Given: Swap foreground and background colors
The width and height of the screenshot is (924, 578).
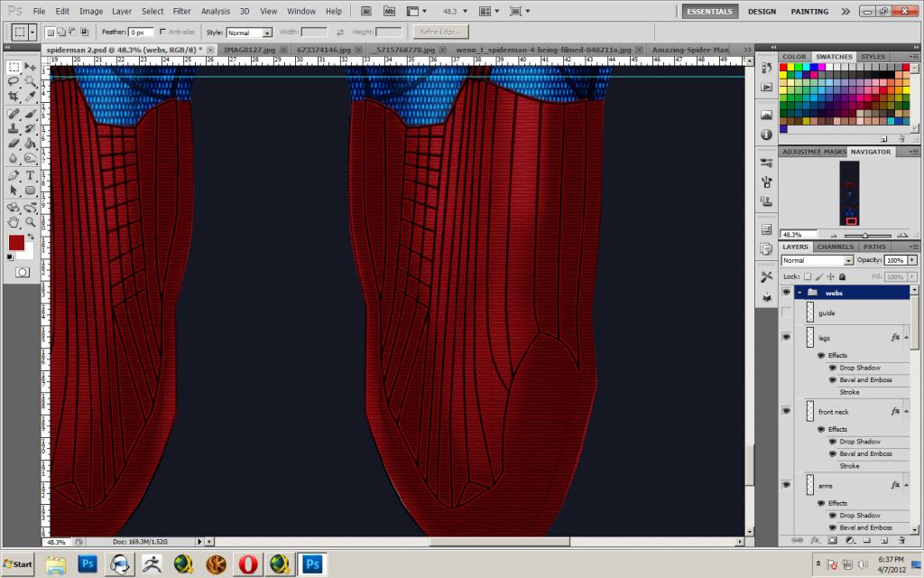Looking at the screenshot, I should pos(30,237).
